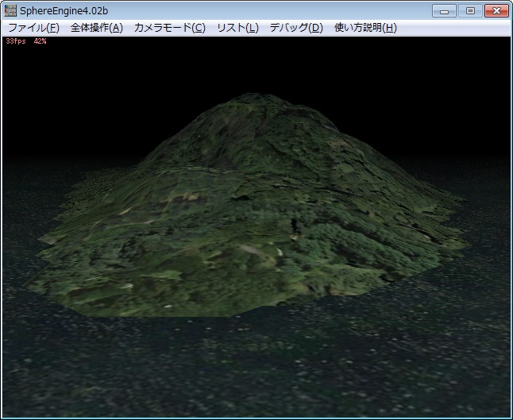Minimize the SphereEngine4.02b window
Screen dimensions: 513x420
(x=444, y=11)
